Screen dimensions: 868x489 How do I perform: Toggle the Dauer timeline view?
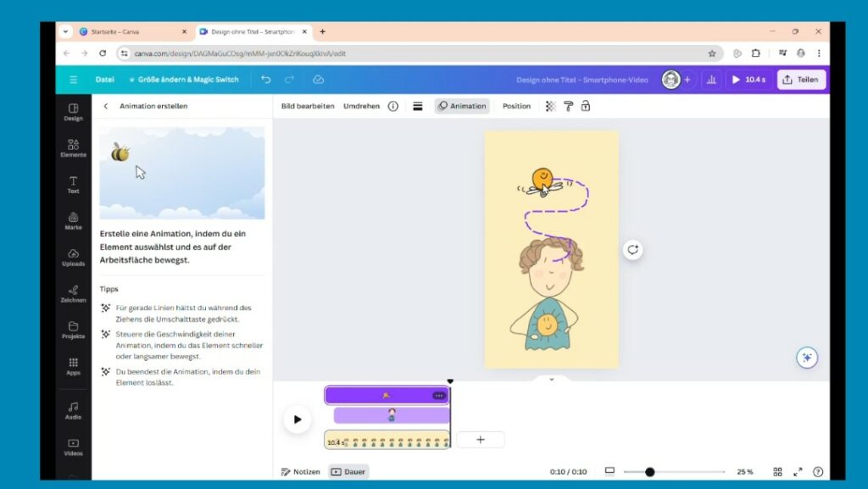348,472
